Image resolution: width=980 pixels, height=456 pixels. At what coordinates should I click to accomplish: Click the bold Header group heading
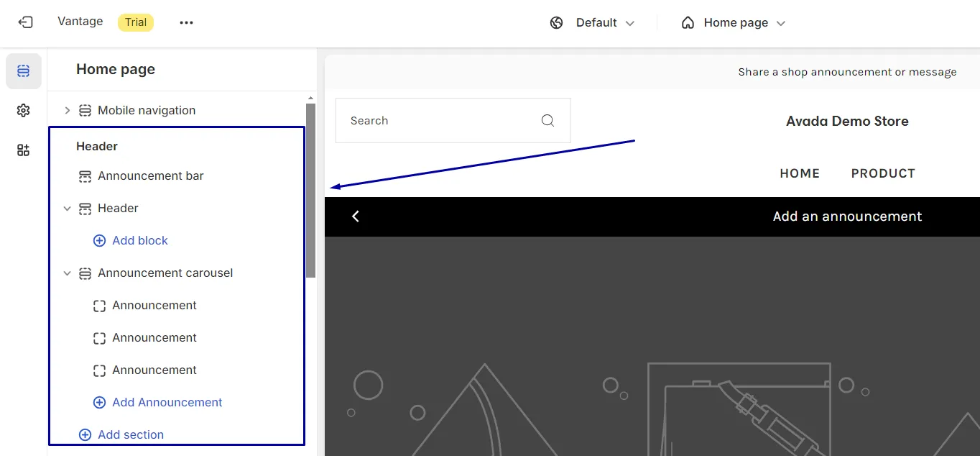97,146
